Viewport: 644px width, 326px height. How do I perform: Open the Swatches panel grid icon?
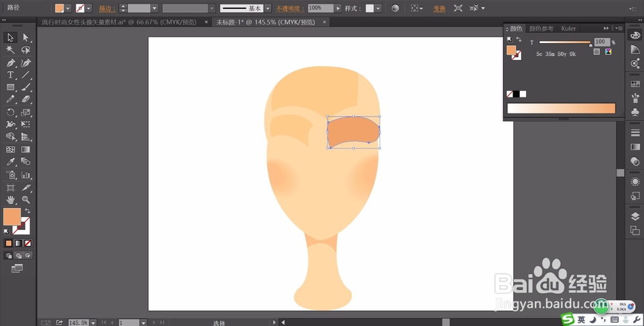(635, 84)
